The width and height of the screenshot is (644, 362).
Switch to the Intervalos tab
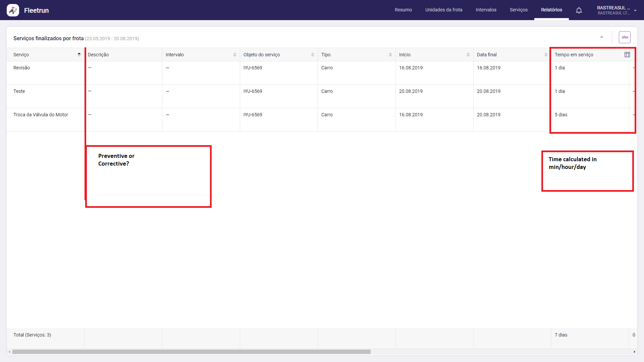[486, 10]
